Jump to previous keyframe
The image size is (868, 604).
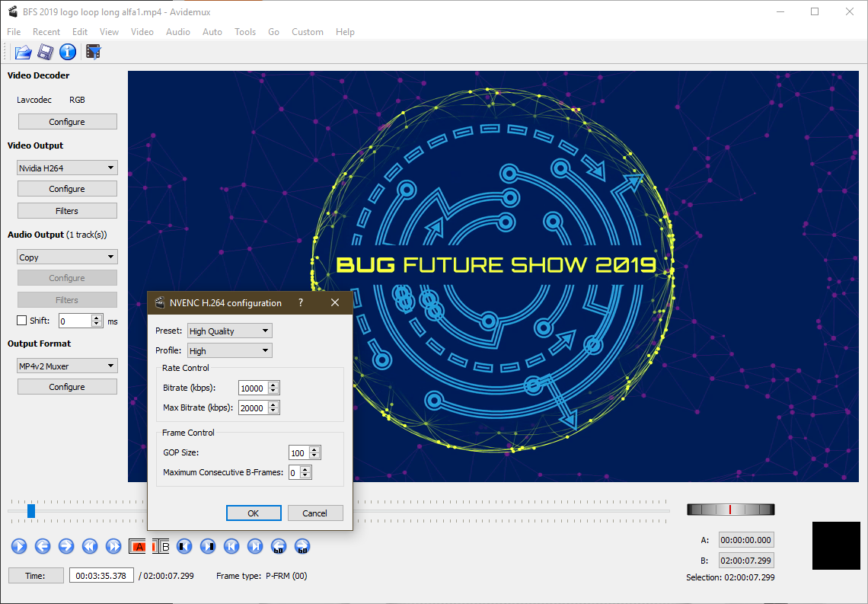pyautogui.click(x=90, y=546)
